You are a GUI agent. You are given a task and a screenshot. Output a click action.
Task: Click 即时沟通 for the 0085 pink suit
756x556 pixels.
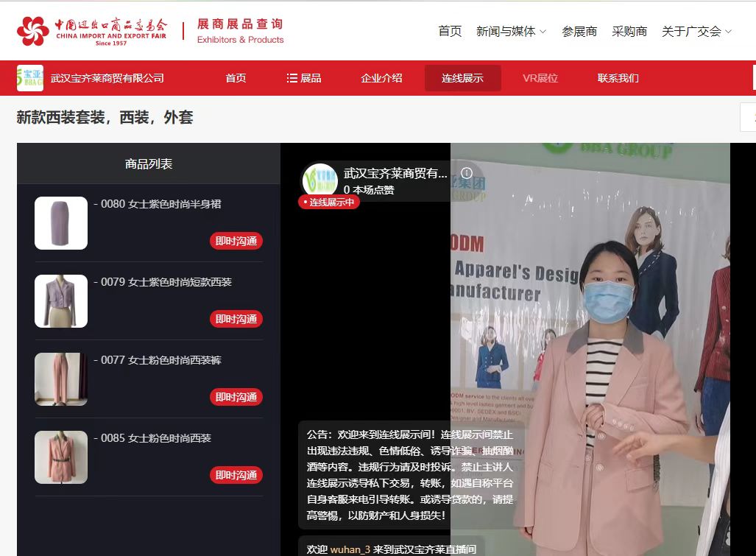[x=236, y=475]
